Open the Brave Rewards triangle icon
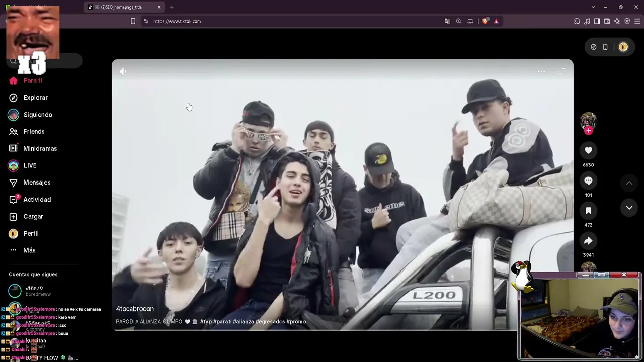Image resolution: width=644 pixels, height=362 pixels. (x=496, y=21)
